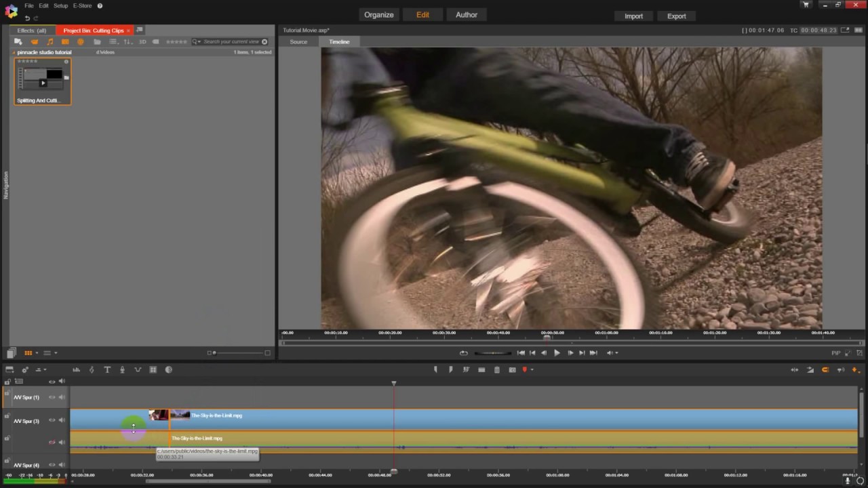
Task: Open the multi-camera grid tool
Action: click(153, 369)
